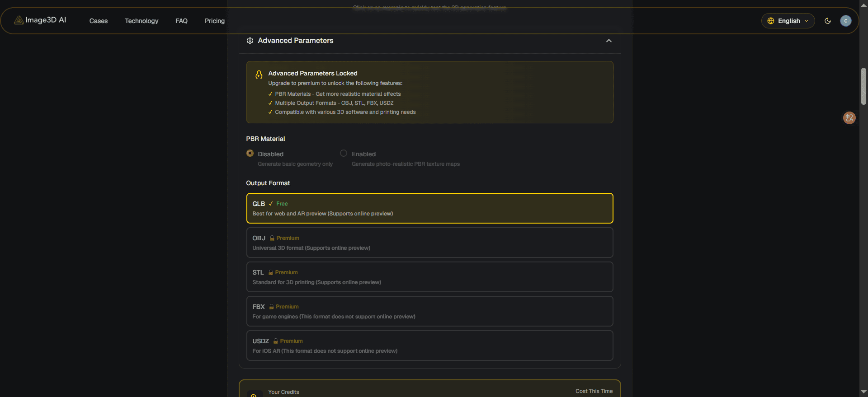Click the Image3D AI logo icon
Viewport: 868px width, 397px height.
18,20
